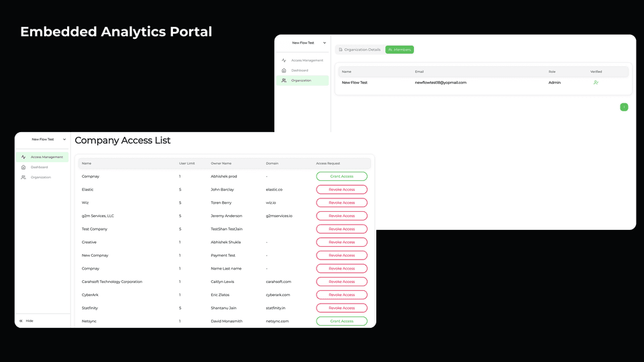Select the green Members tab
The height and width of the screenshot is (362, 644).
pyautogui.click(x=400, y=50)
